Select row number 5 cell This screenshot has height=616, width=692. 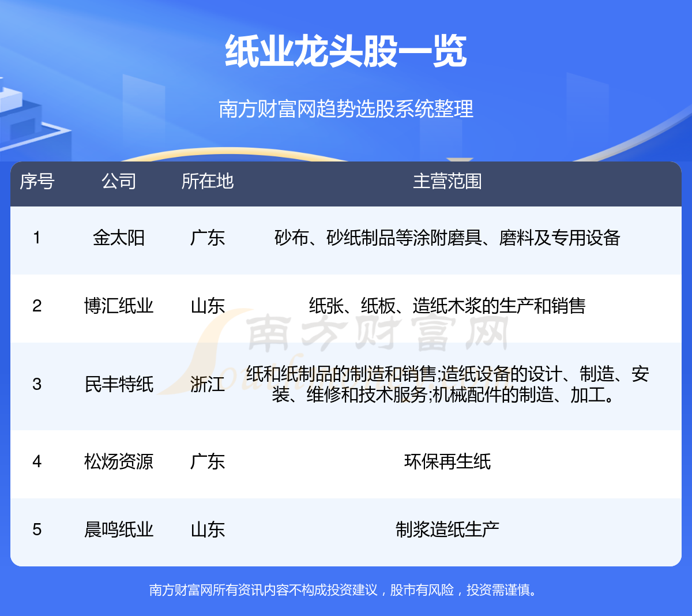[x=37, y=529]
